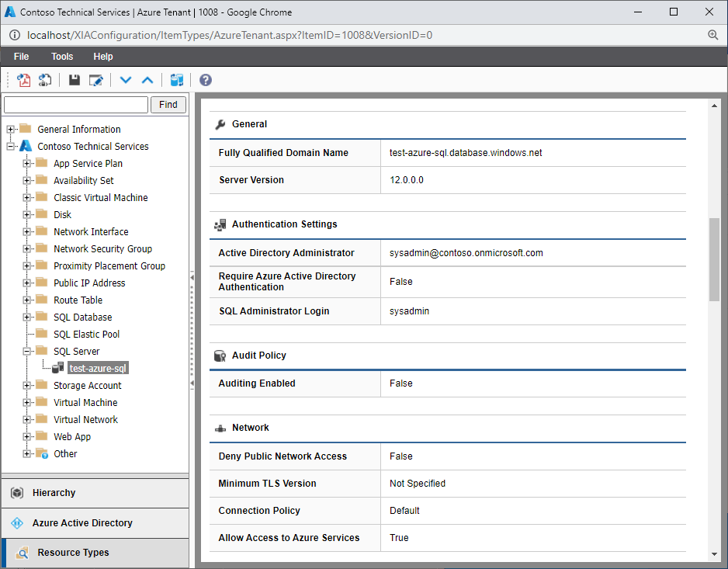Click the sysadmin@contoso.onmicrosoft.com value
This screenshot has height=569, width=728.
(x=466, y=253)
